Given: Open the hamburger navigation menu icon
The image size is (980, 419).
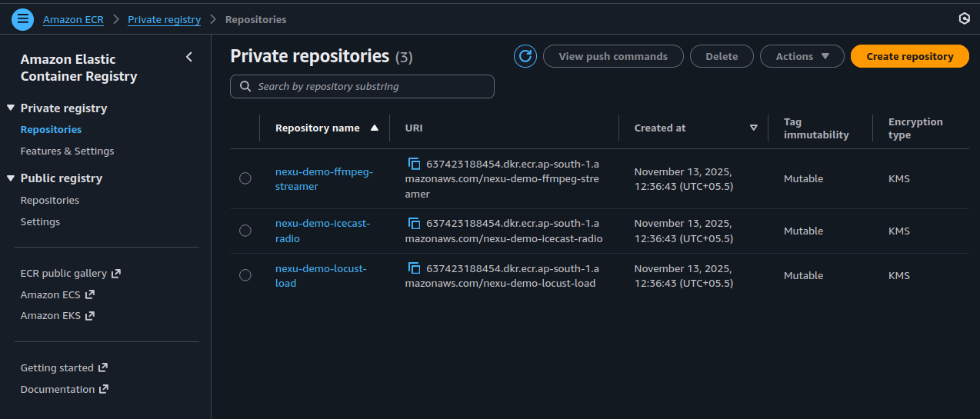Looking at the screenshot, I should (23, 19).
